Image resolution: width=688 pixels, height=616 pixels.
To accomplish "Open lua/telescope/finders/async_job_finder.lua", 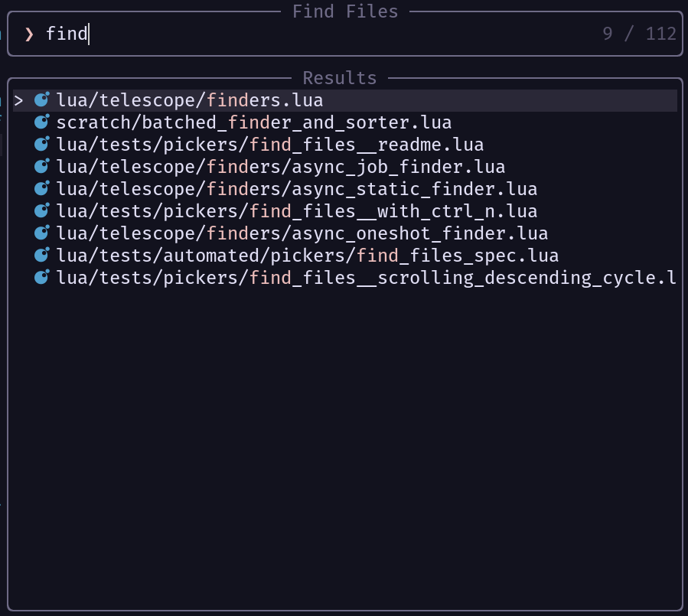I will pyautogui.click(x=345, y=167).
